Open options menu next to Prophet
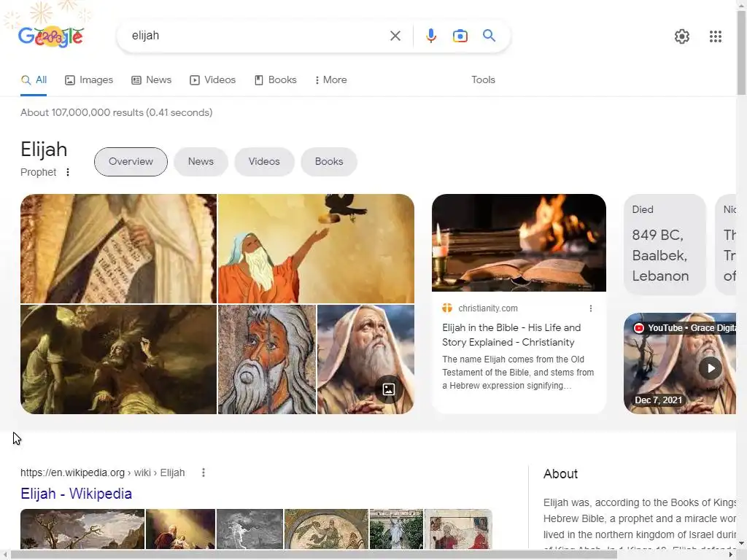 tap(68, 172)
